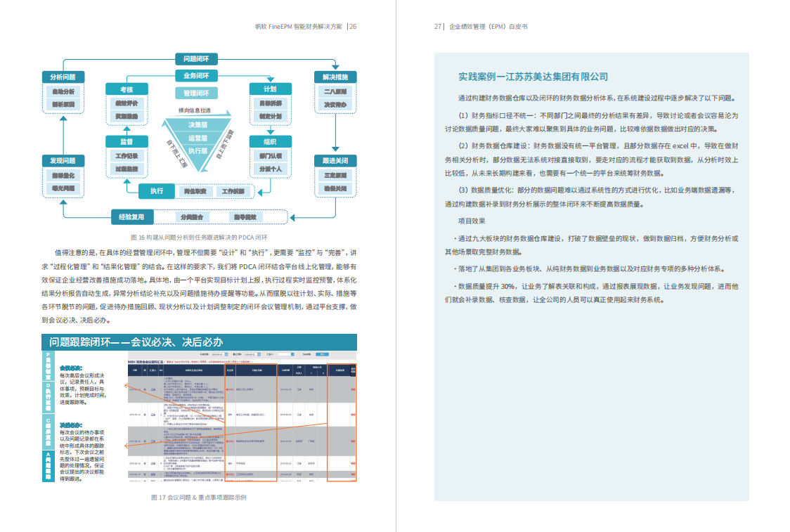
Task: Click the '决策层' tier of the triangle
Action: pyautogui.click(x=197, y=125)
